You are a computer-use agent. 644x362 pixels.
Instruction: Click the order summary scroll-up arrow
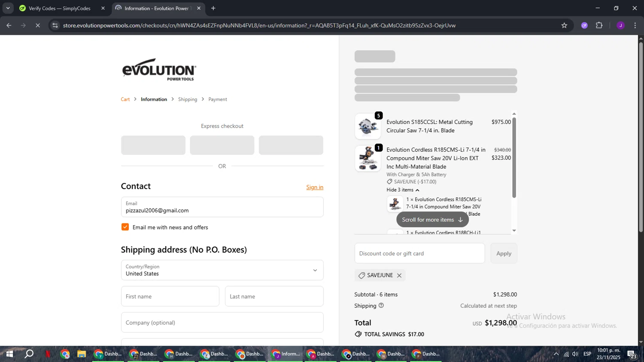(514, 114)
